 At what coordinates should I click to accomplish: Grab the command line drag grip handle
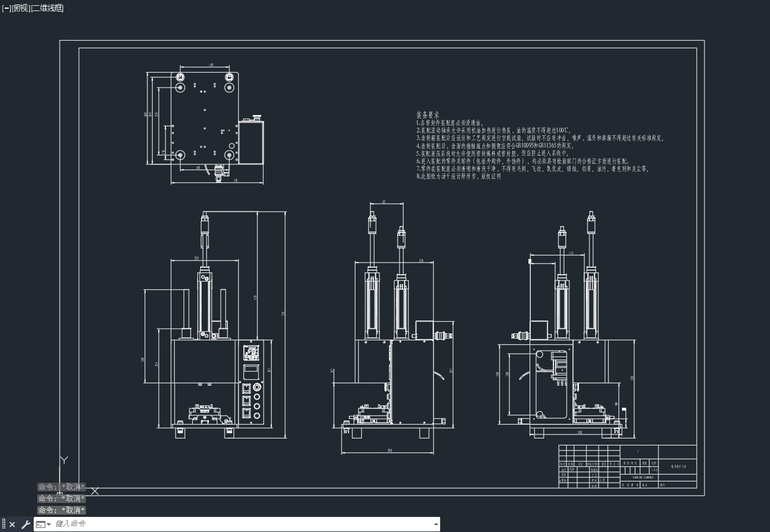3,524
